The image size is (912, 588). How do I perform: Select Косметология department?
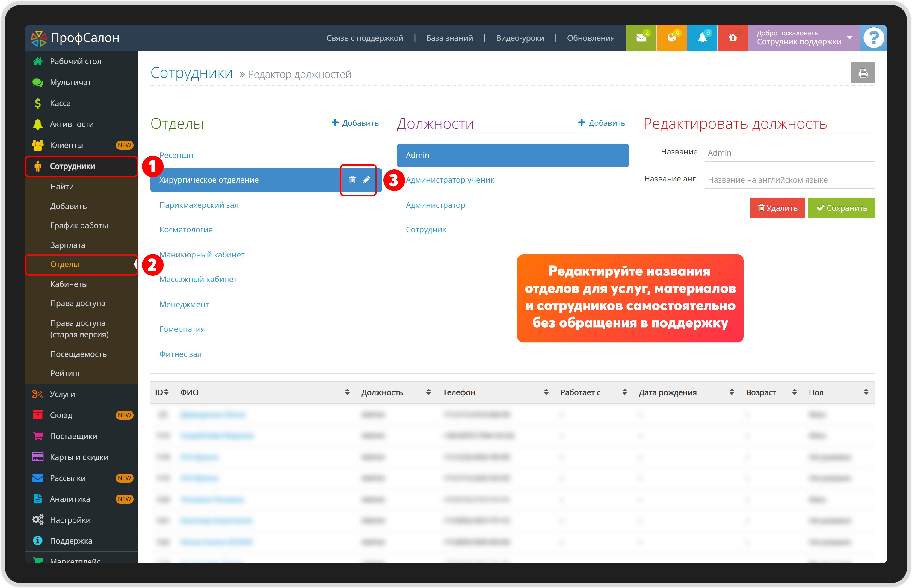[186, 230]
